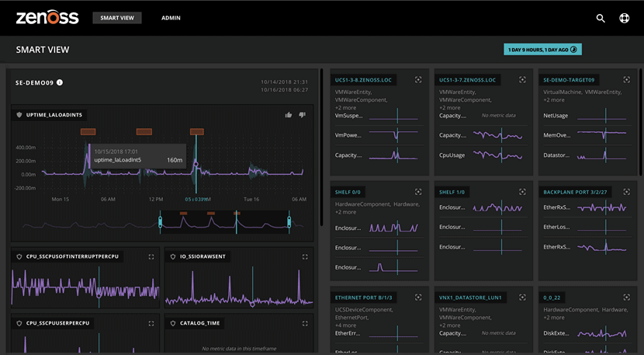Select VmPowe... sparkline on UCS1-3-8 card
Image resolution: width=644 pixels, height=355 pixels.
point(393,135)
